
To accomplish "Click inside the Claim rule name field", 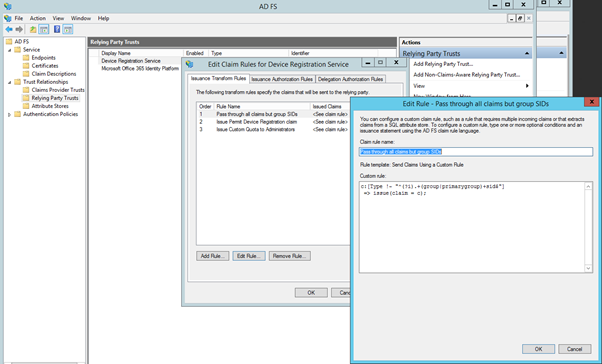I will click(476, 152).
